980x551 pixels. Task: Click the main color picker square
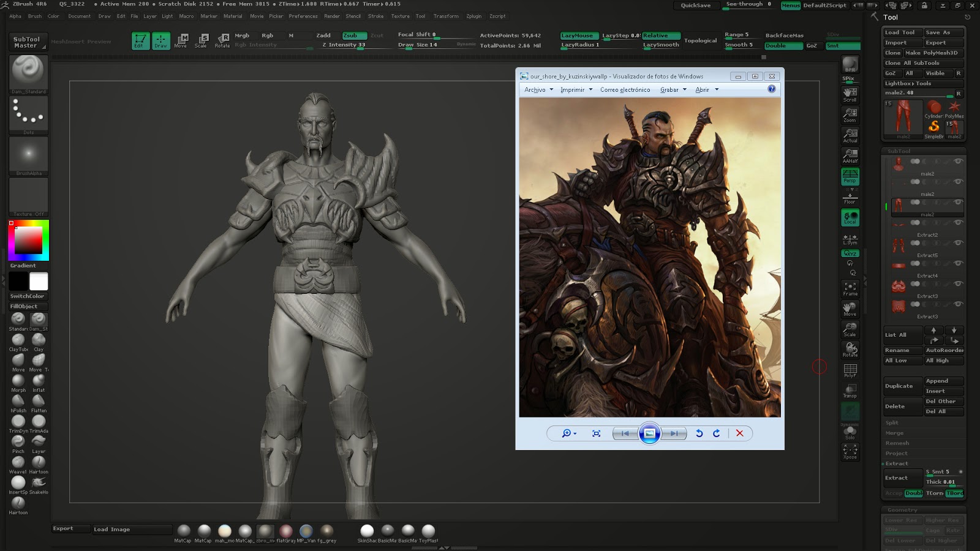pyautogui.click(x=28, y=241)
